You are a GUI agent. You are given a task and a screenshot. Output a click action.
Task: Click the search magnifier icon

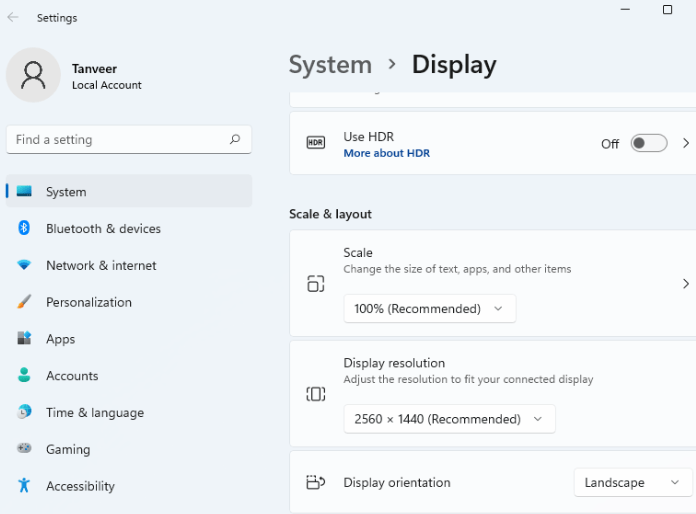tap(235, 140)
